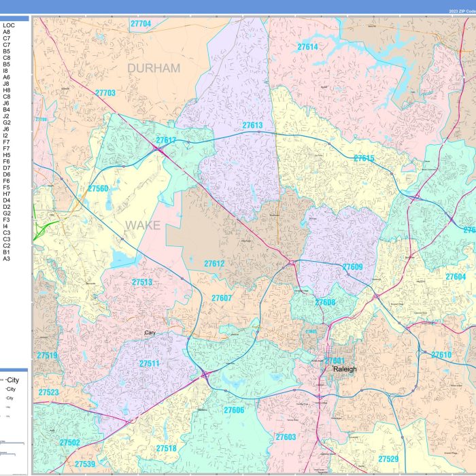Click the 27610 ZIP code label

(x=441, y=354)
